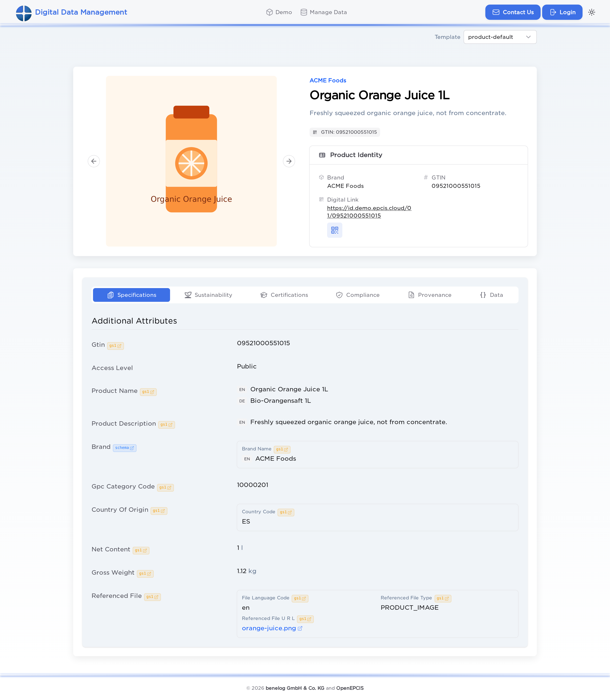Go to previous product image
Viewport: 610px width, 700px height.
tap(94, 161)
